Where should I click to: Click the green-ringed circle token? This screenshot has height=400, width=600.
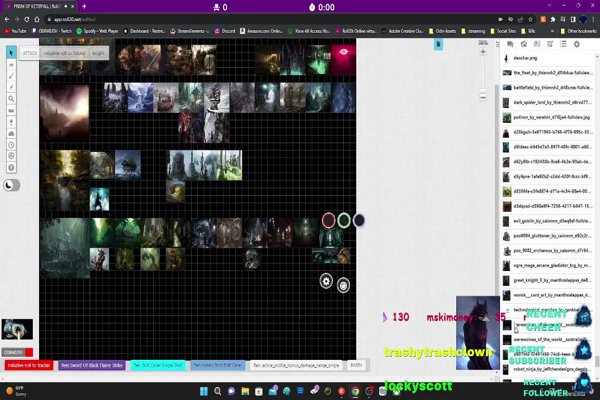(x=344, y=220)
